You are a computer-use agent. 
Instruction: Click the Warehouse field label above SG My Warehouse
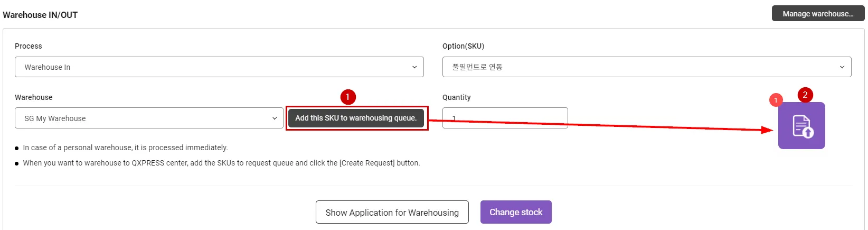coord(34,97)
